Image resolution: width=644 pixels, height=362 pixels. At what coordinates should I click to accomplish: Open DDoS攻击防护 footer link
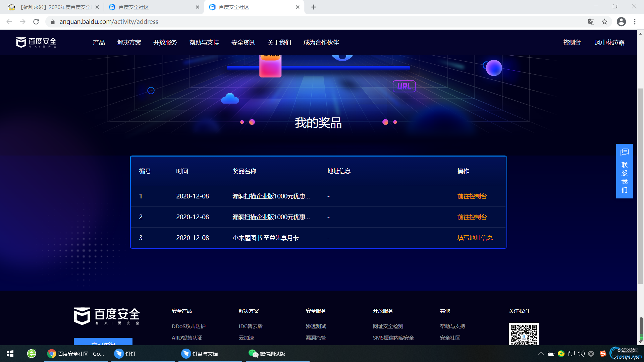pyautogui.click(x=189, y=326)
